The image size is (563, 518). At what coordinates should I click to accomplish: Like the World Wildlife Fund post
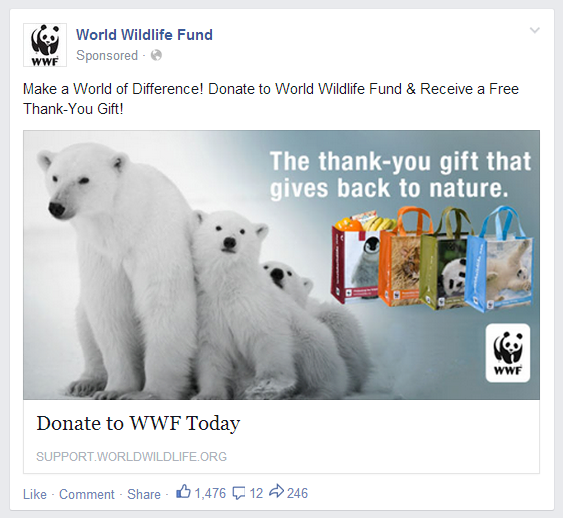35,494
